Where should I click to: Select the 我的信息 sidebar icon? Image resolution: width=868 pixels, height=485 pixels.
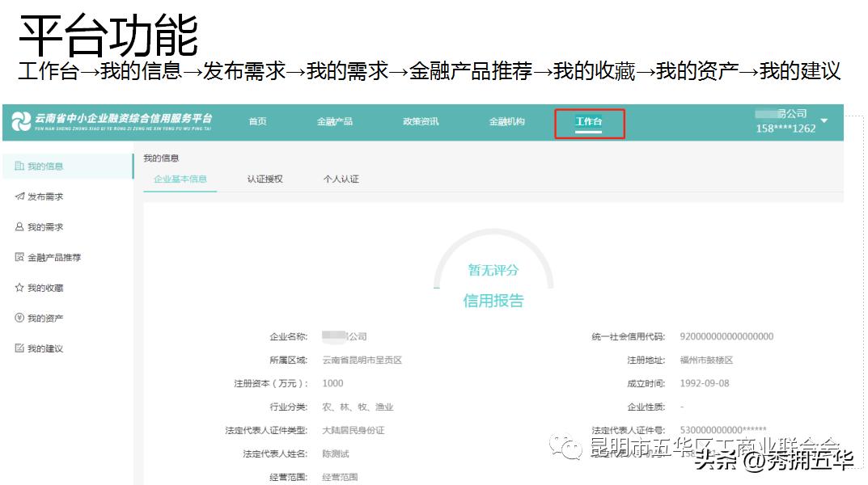click(20, 165)
